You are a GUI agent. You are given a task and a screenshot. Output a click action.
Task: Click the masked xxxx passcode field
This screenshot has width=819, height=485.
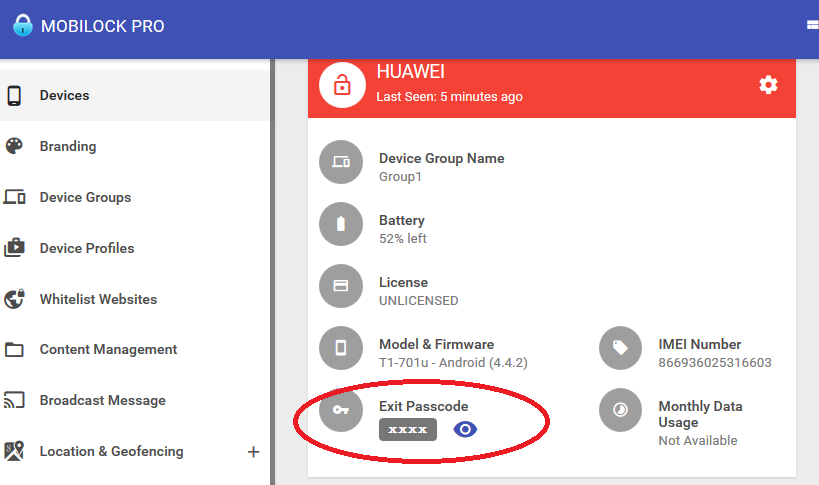coord(408,430)
